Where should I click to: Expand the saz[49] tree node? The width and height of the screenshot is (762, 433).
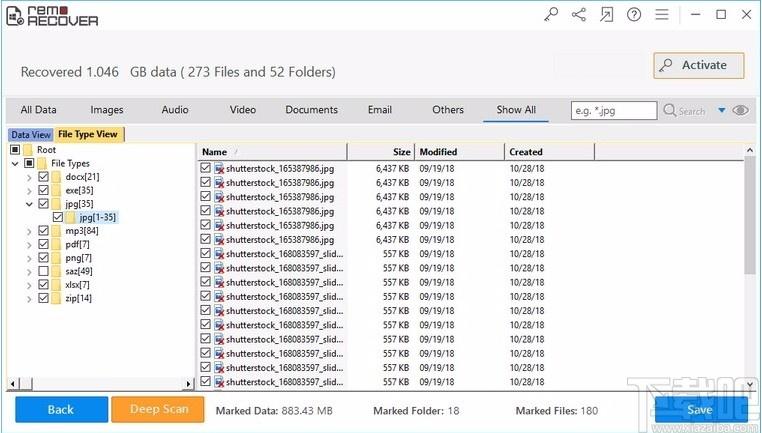point(29,272)
